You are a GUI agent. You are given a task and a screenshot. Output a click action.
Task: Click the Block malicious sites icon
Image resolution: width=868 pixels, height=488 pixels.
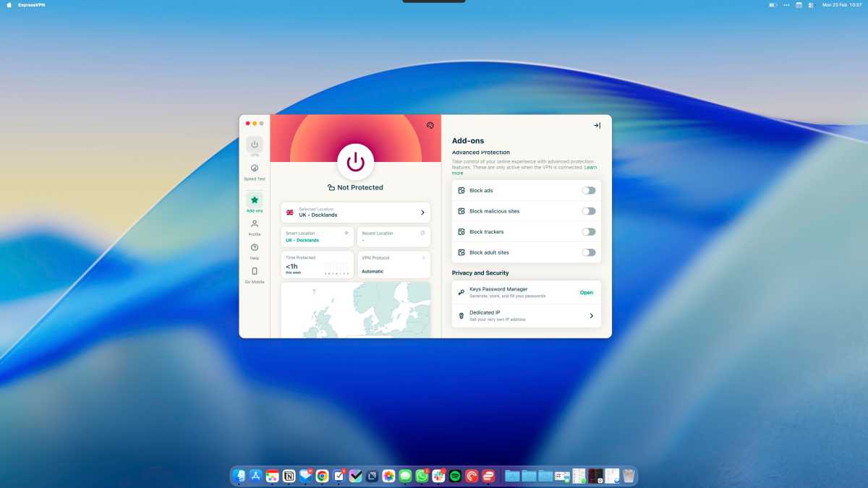pyautogui.click(x=461, y=211)
